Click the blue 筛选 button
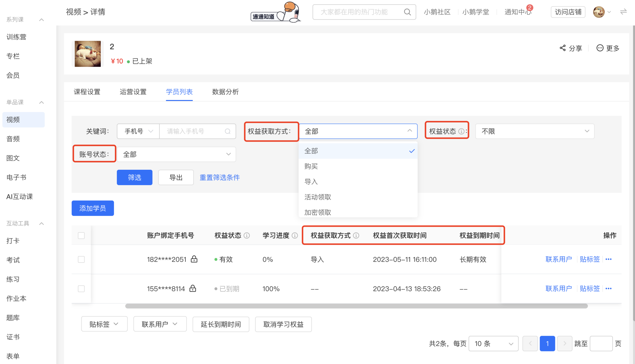The width and height of the screenshot is (635, 364). (134, 177)
